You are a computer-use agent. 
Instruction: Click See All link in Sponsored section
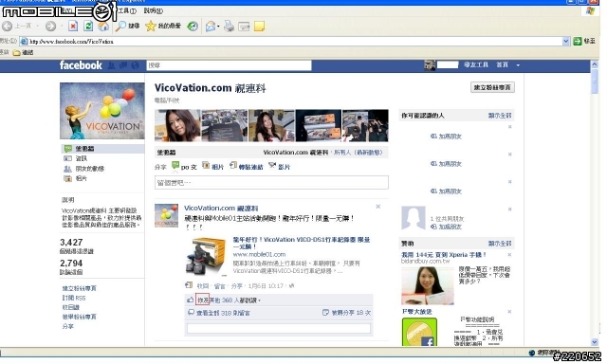[x=500, y=244]
